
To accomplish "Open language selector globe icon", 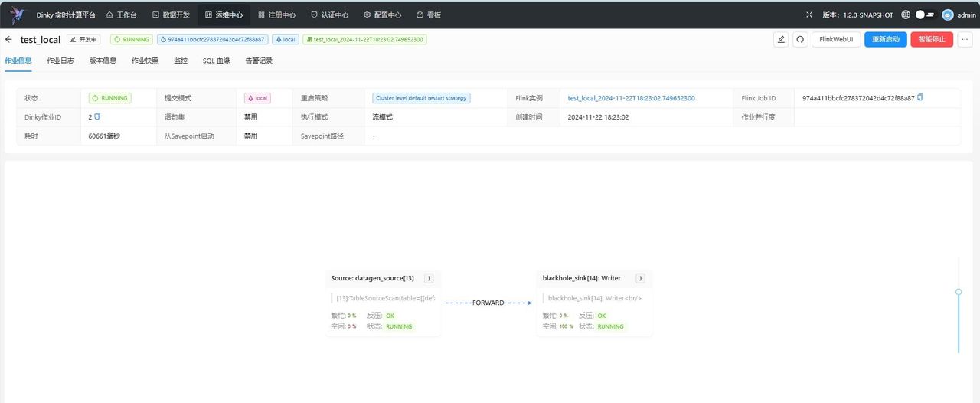I will tap(906, 15).
